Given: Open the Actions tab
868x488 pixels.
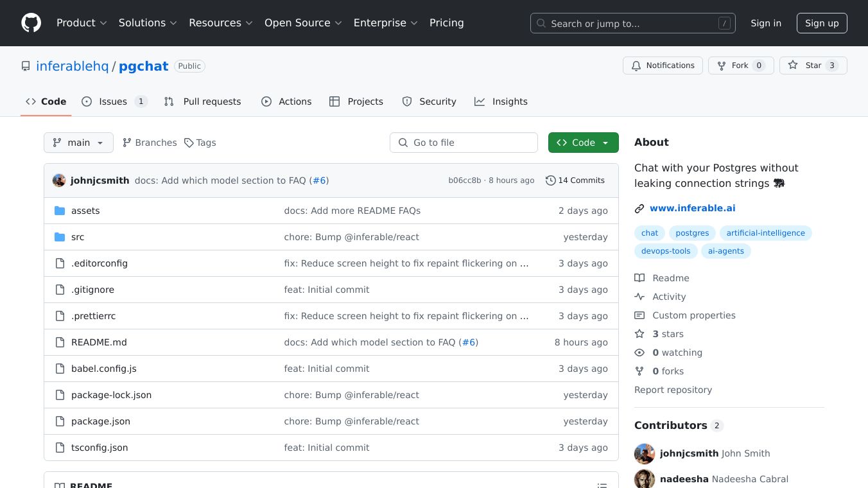Looking at the screenshot, I should [x=286, y=101].
